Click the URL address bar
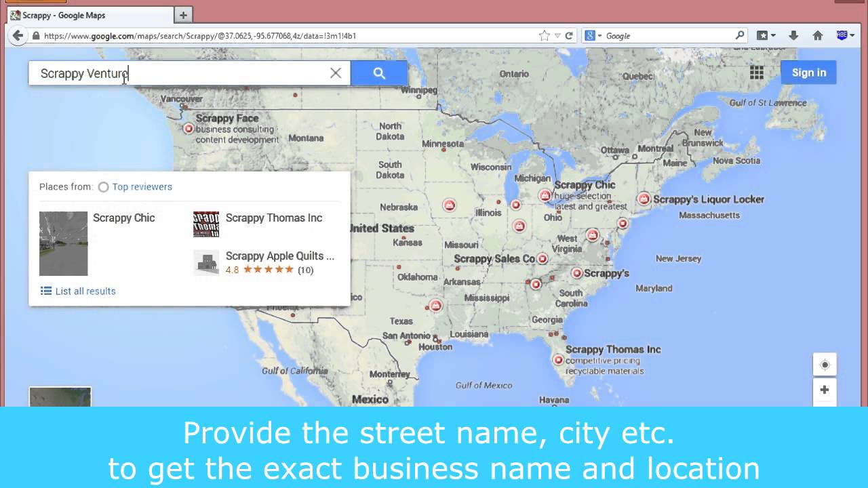 (288, 36)
